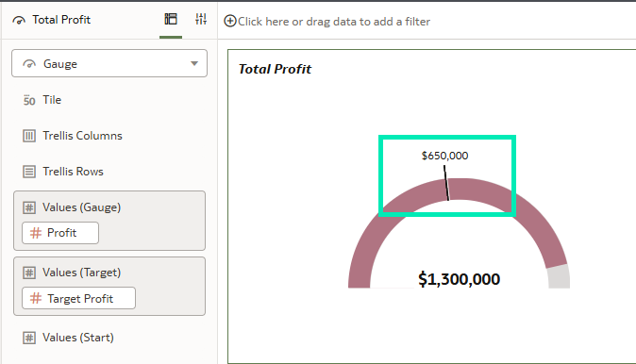This screenshot has height=364, width=636.
Task: Click the Tile grammar icon
Action: (29, 100)
